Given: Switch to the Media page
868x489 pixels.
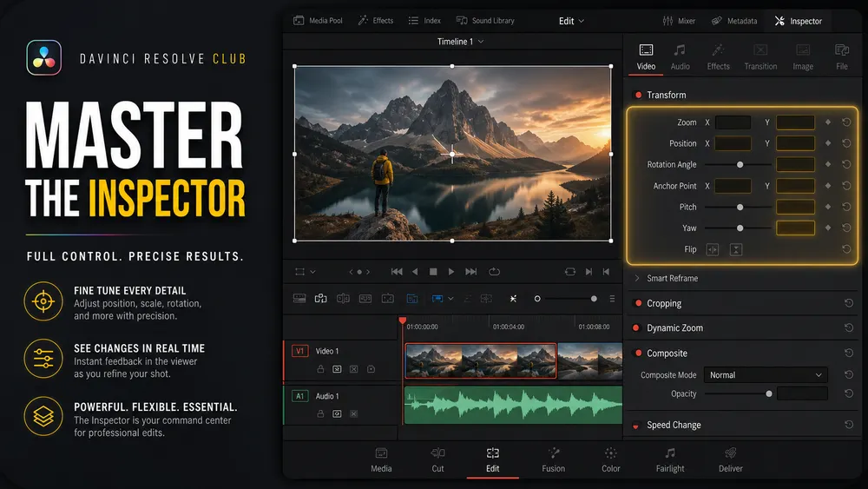Looking at the screenshot, I should (x=381, y=460).
